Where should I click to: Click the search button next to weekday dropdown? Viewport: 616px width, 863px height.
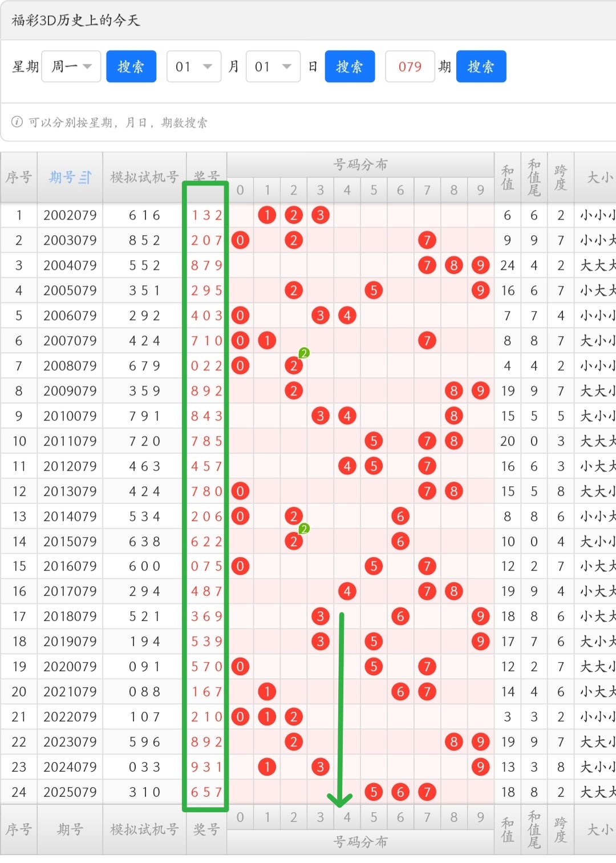coord(131,66)
